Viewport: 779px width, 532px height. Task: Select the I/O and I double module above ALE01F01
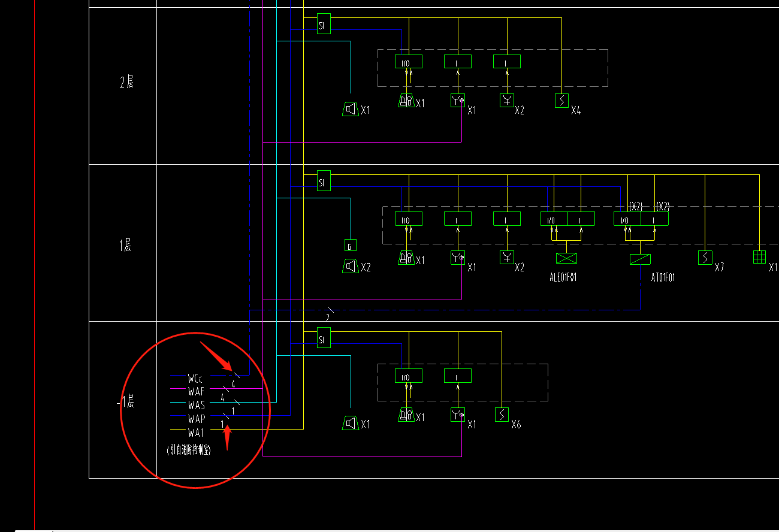[567, 219]
